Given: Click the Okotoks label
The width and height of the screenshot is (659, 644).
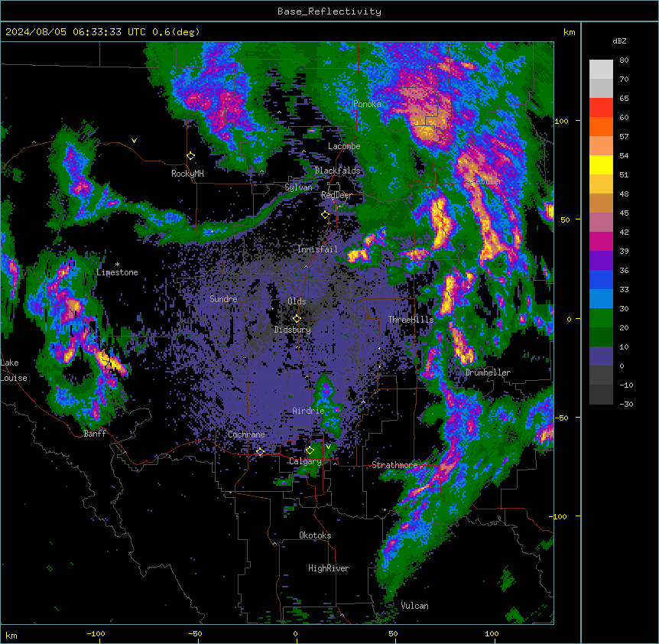Looking at the screenshot, I should click(x=315, y=535).
